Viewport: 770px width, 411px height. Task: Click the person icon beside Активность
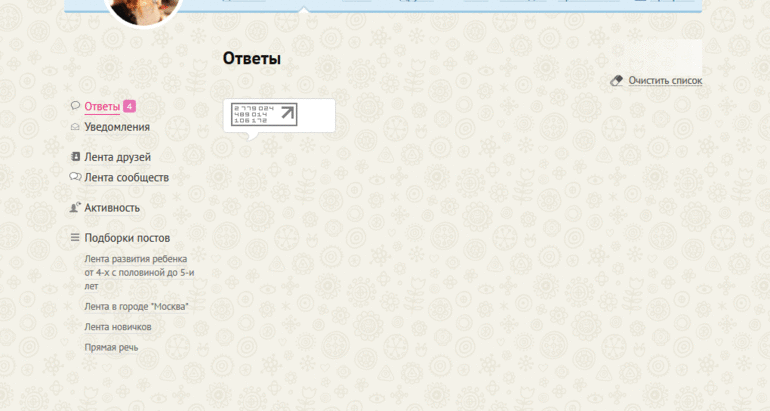pos(75,208)
